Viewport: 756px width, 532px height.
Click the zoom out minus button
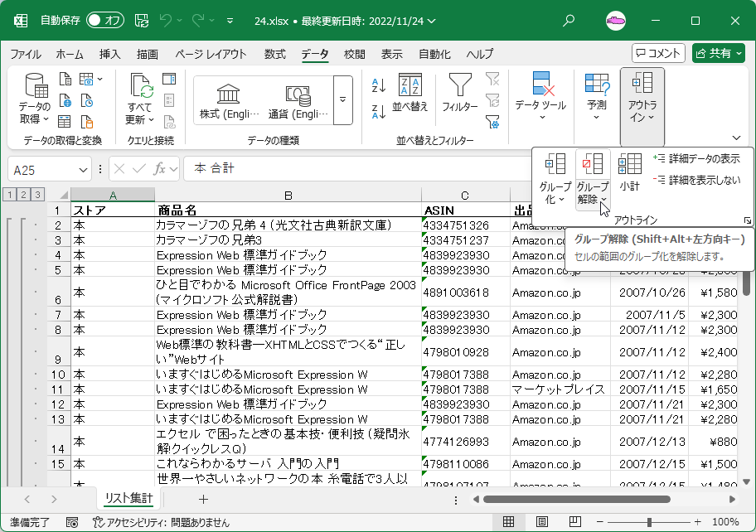600,522
